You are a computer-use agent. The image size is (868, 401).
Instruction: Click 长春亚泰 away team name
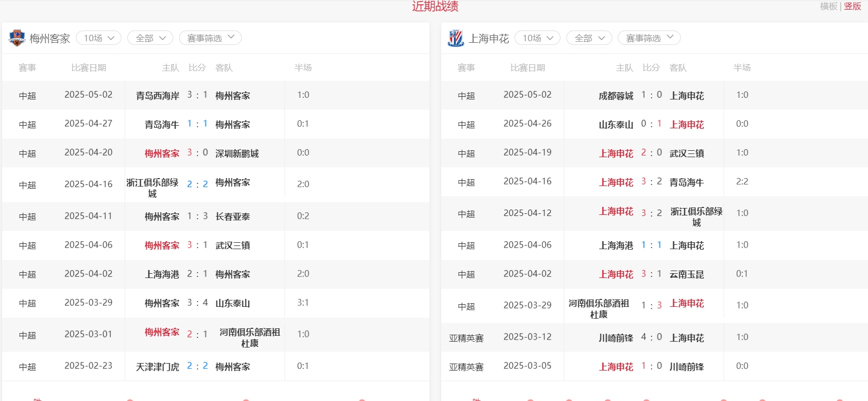[x=233, y=217]
